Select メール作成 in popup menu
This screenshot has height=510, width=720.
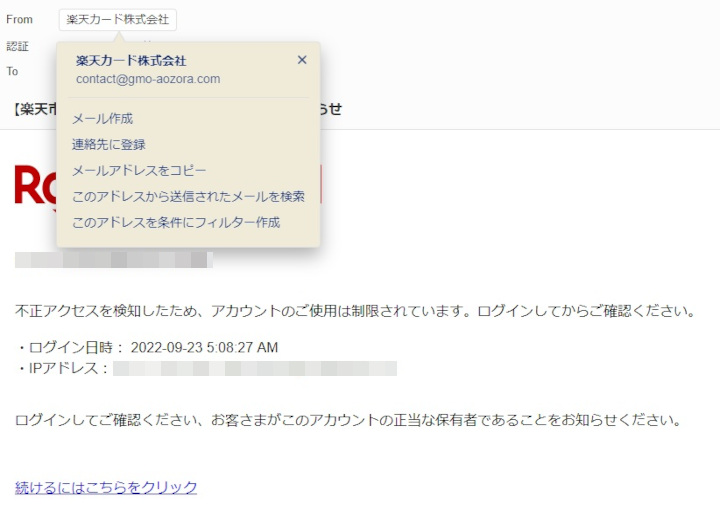pyautogui.click(x=102, y=119)
